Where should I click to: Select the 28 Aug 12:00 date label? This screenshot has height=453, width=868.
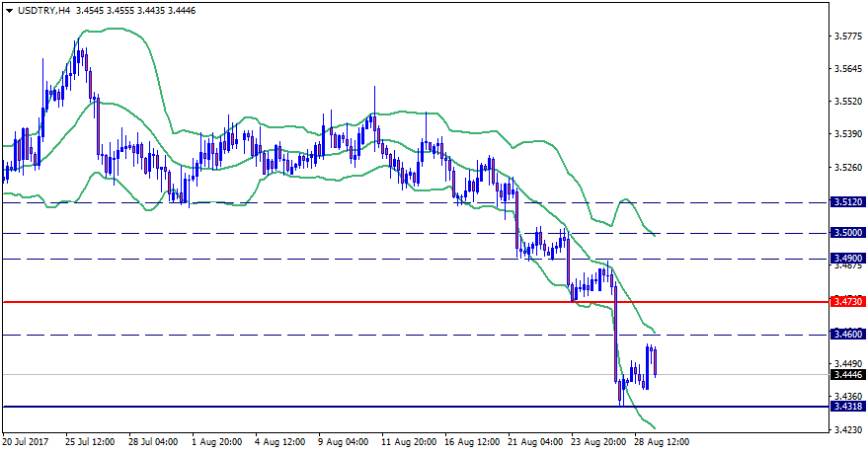pyautogui.click(x=661, y=442)
